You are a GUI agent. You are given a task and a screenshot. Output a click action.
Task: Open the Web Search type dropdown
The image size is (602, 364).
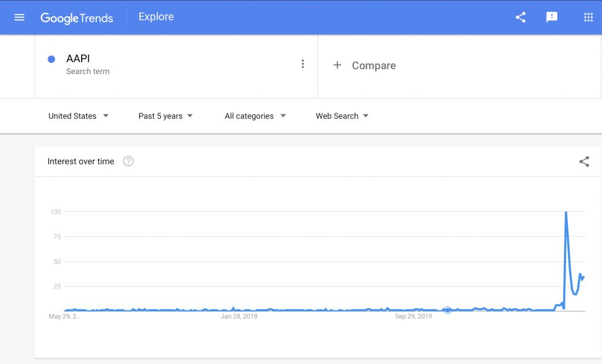click(x=342, y=116)
